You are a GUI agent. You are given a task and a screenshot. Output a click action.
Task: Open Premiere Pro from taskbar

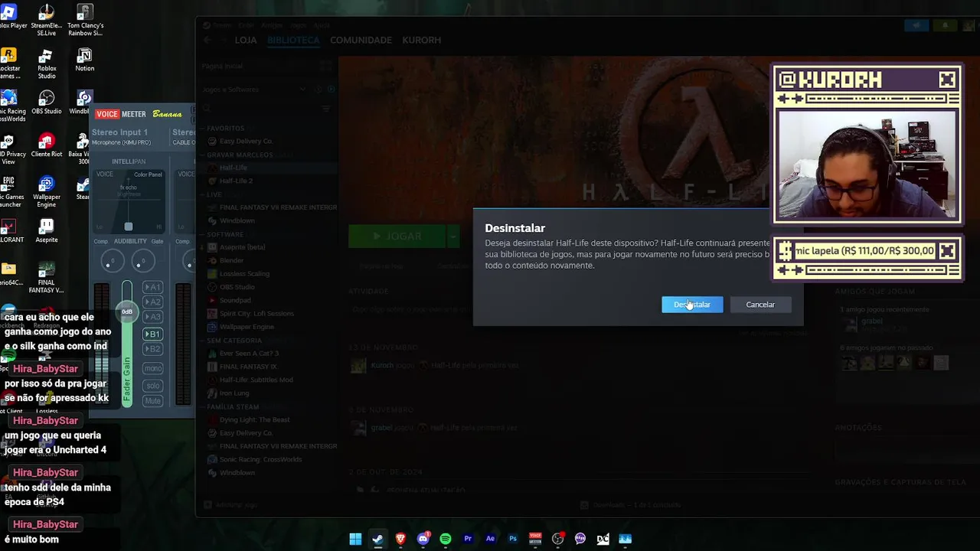(468, 539)
